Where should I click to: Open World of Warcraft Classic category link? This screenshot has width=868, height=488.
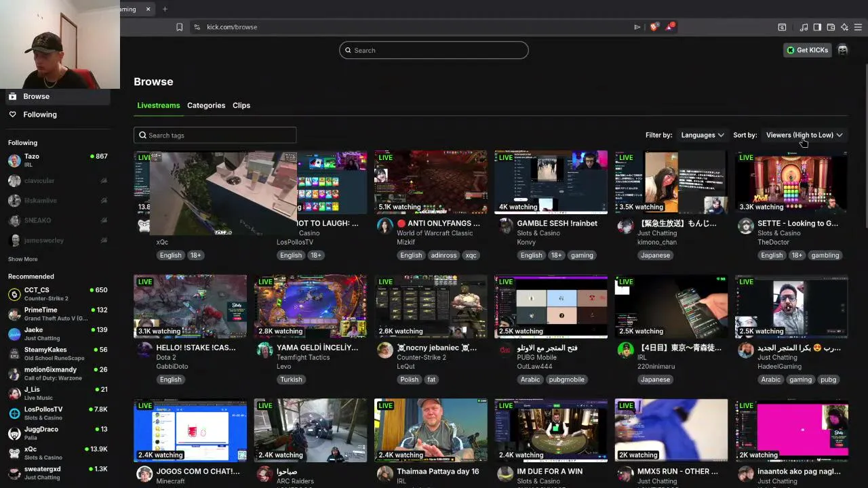pyautogui.click(x=435, y=233)
